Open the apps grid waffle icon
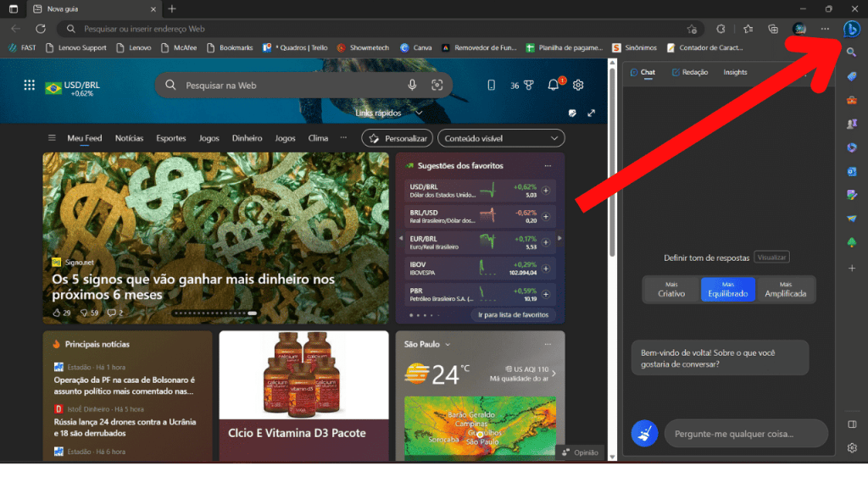This screenshot has height=488, width=868. click(x=28, y=85)
